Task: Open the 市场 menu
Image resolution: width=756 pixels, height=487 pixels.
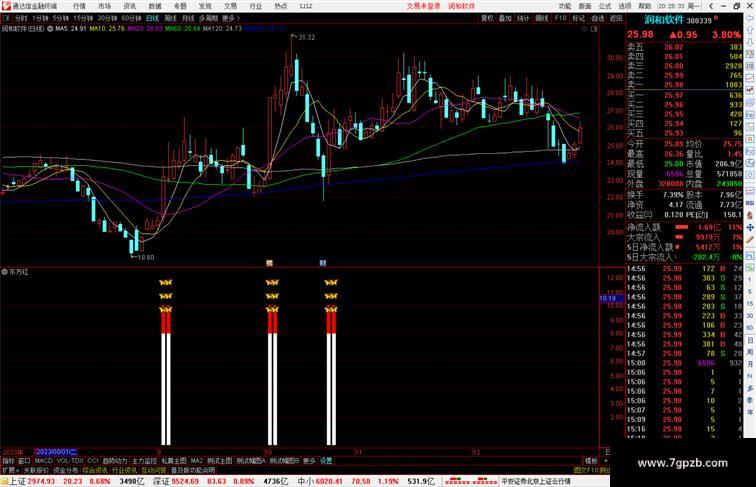Action: click(x=105, y=6)
